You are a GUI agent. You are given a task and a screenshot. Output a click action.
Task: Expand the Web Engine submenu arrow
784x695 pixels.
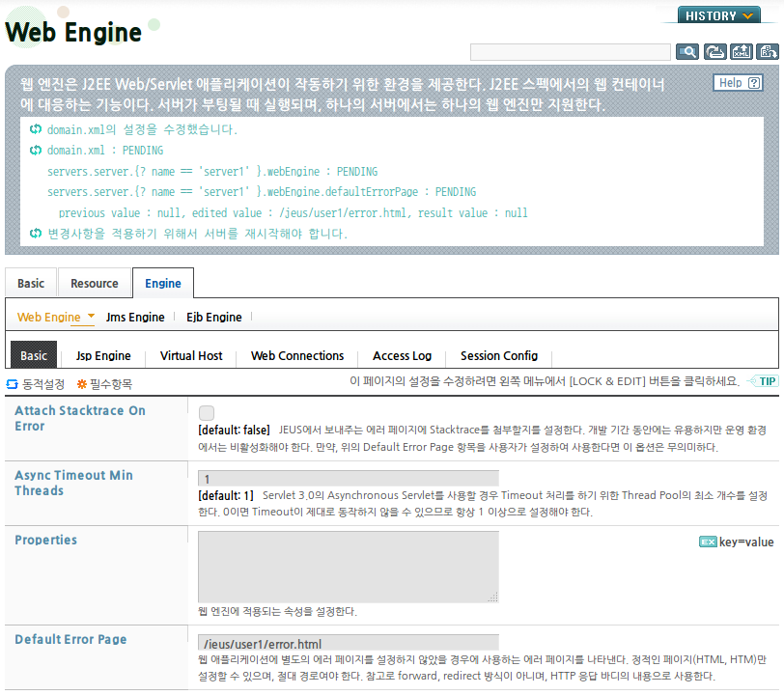(91, 316)
